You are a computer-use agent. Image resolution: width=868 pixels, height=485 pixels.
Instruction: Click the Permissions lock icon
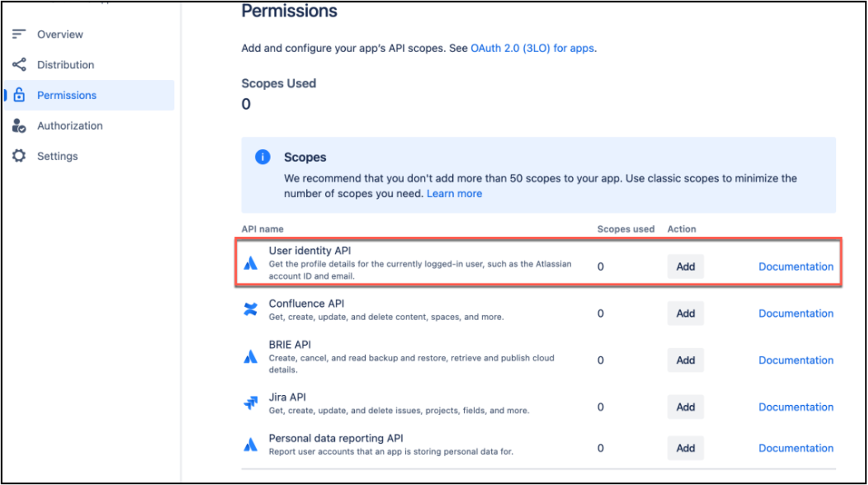19,95
